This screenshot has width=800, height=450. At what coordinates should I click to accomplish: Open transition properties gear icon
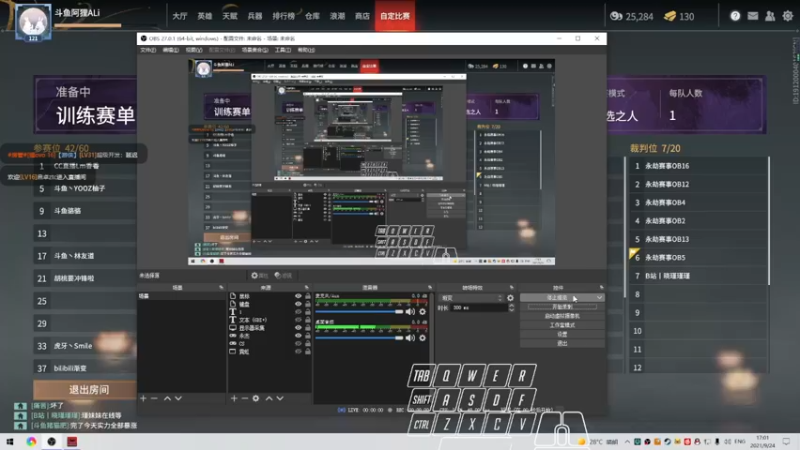pyautogui.click(x=510, y=298)
